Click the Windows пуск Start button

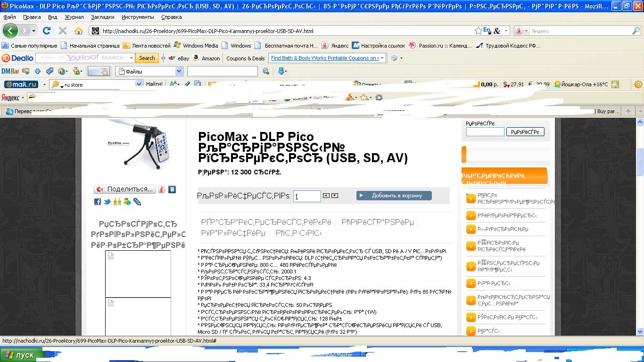tap(22, 355)
